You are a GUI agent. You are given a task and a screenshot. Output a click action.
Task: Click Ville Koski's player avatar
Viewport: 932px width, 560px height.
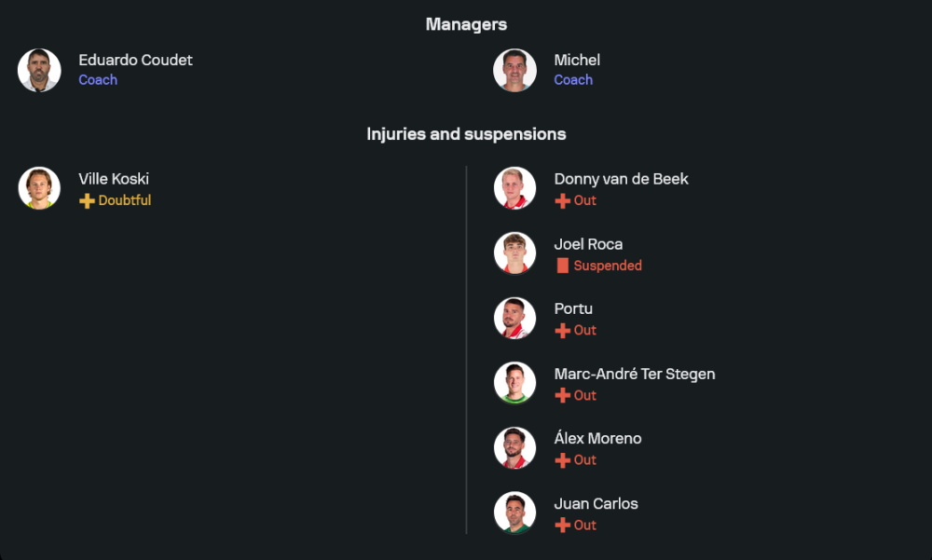39,188
